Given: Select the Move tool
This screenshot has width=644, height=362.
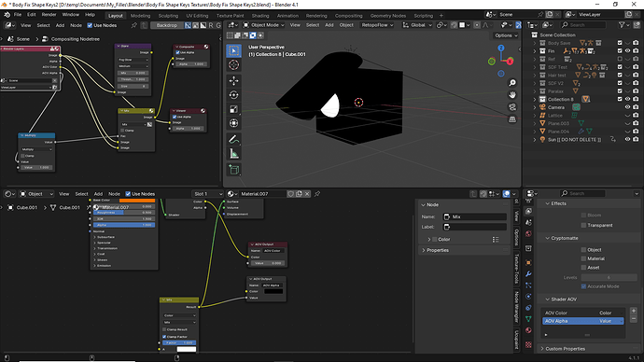Looking at the screenshot, I should 233,80.
